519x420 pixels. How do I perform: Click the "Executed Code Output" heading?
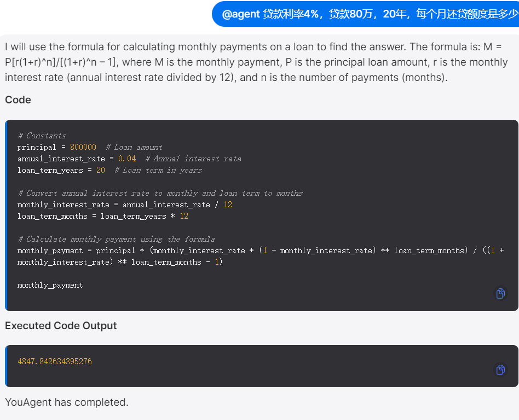(x=61, y=326)
